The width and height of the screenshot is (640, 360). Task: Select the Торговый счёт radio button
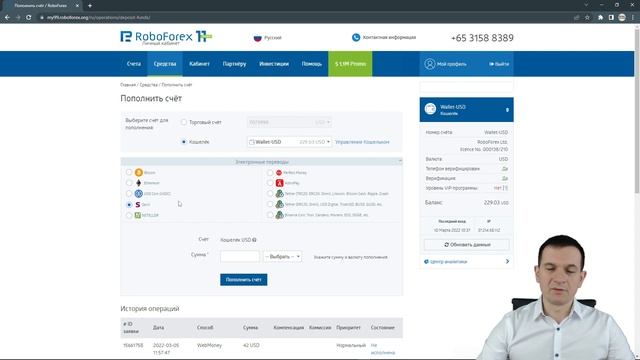pos(184,122)
